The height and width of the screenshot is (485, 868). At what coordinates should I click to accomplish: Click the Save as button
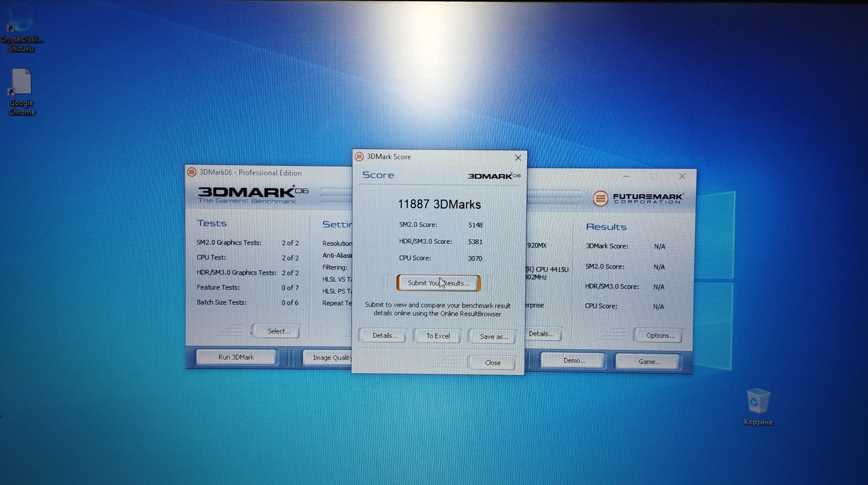tap(493, 337)
